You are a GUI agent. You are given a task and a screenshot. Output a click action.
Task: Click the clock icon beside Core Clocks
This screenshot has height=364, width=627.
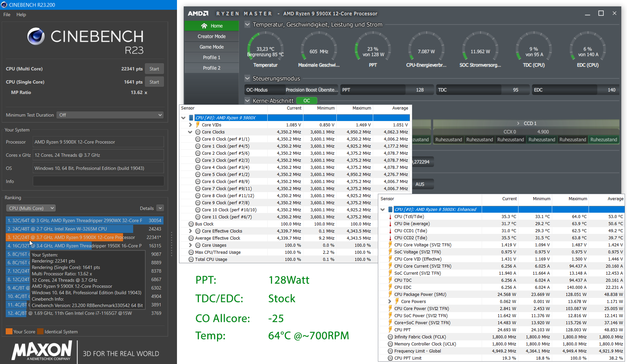(x=198, y=132)
